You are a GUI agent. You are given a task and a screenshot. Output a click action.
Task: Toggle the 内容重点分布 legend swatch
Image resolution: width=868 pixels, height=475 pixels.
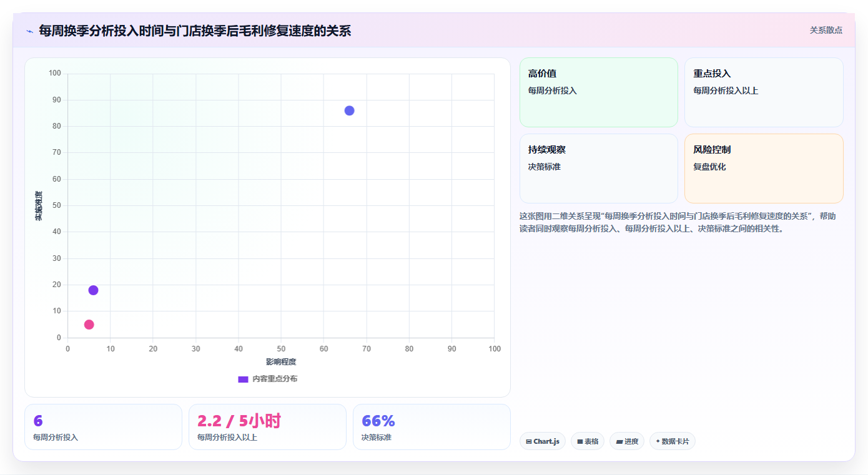click(243, 379)
